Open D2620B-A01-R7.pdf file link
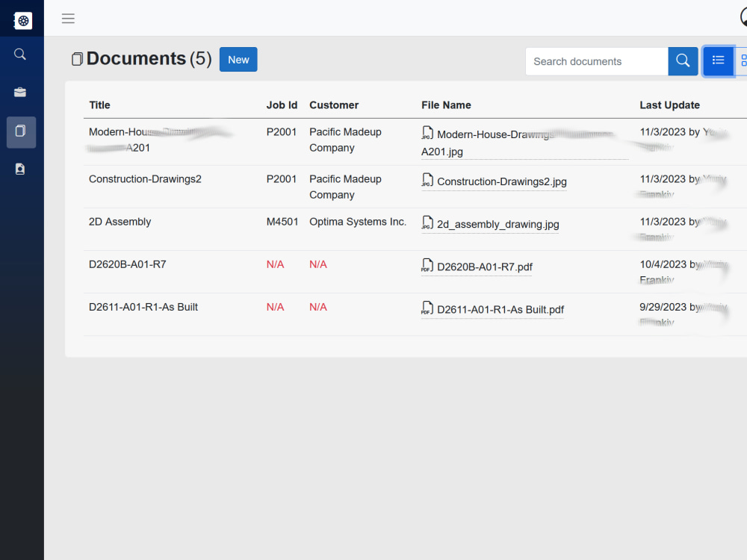 [485, 267]
